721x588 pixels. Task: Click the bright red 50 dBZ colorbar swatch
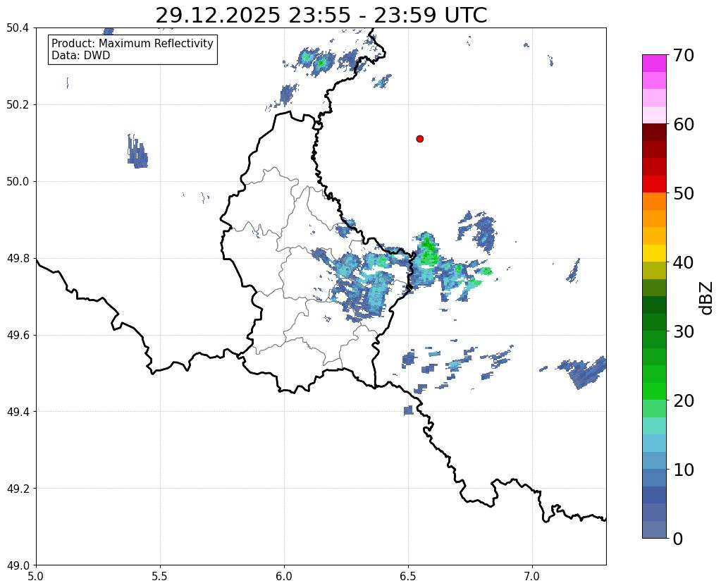(x=654, y=184)
